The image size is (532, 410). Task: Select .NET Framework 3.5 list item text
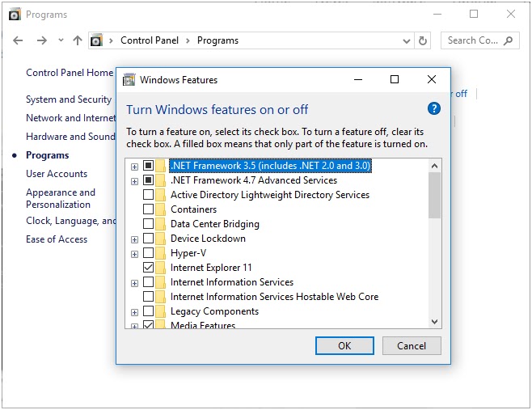tap(270, 166)
